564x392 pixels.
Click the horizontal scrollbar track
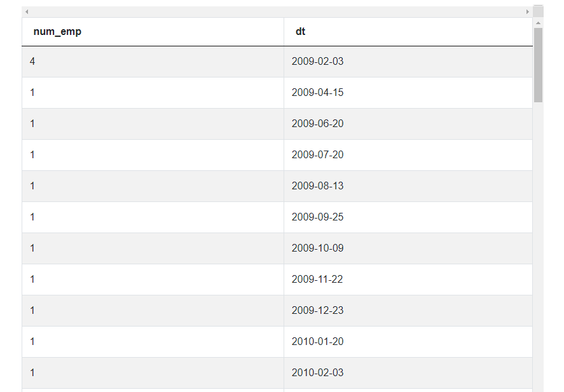coord(277,12)
